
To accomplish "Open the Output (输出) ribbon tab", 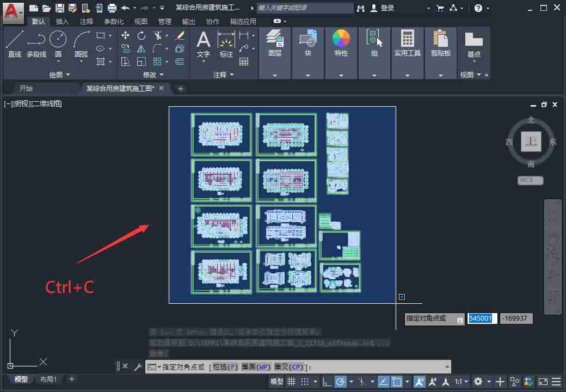I will click(189, 22).
